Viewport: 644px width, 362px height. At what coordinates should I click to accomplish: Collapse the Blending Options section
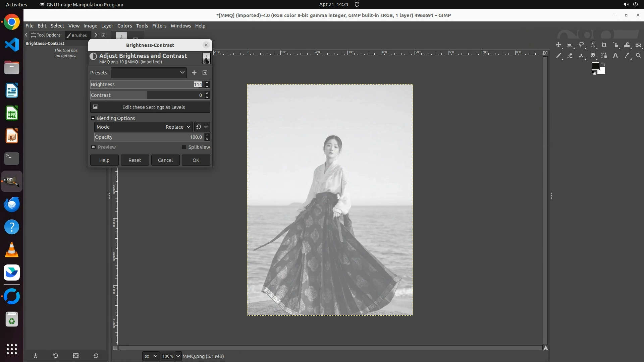(x=93, y=118)
